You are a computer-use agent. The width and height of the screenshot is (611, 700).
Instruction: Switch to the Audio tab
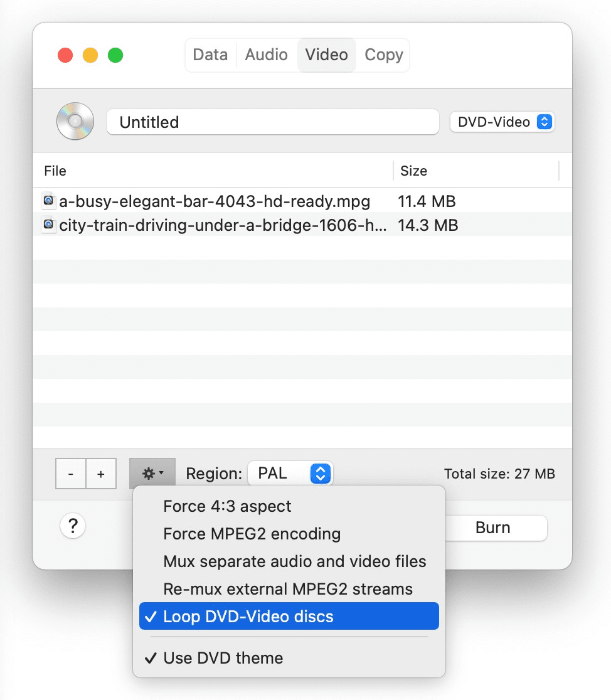click(x=266, y=55)
